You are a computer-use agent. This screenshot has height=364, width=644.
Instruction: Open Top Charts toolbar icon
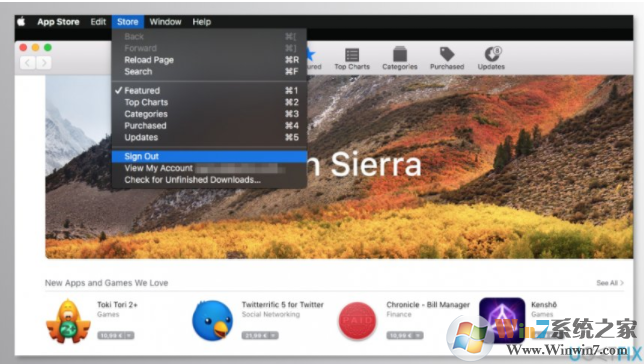352,59
